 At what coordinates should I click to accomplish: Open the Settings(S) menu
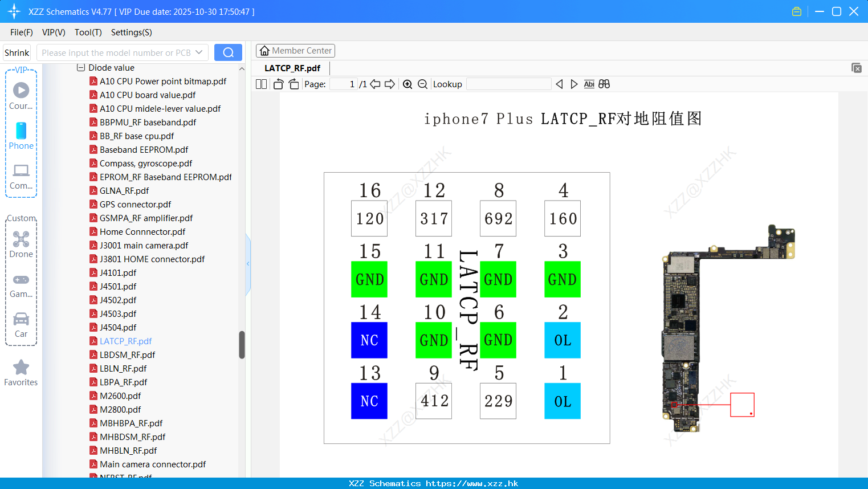pos(132,32)
